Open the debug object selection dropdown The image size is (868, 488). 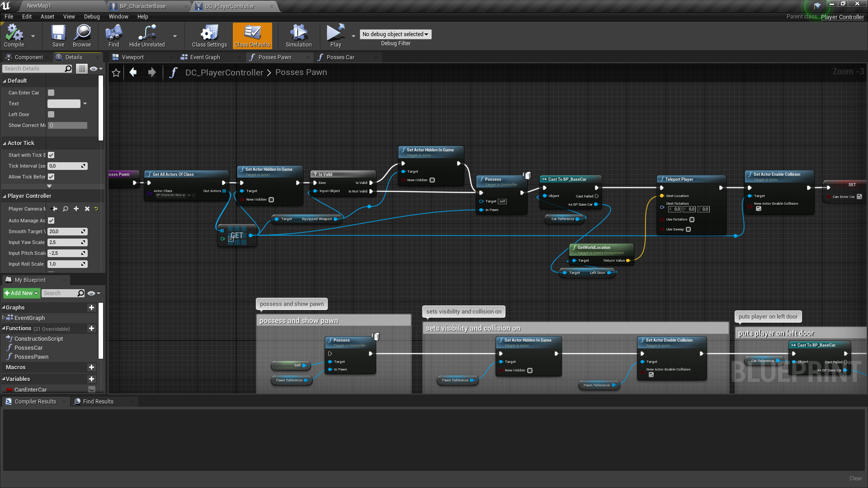[396, 34]
